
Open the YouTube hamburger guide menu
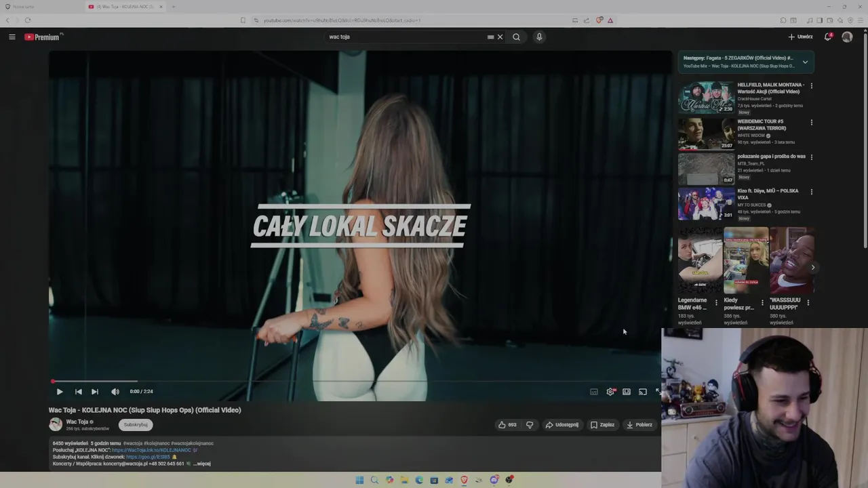pos(12,37)
